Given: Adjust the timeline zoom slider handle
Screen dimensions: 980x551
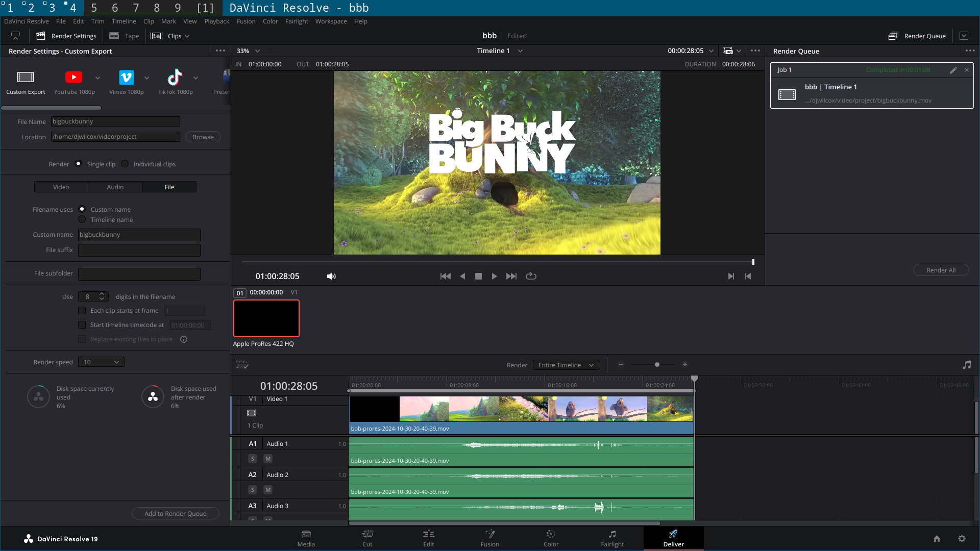Looking at the screenshot, I should click(657, 364).
